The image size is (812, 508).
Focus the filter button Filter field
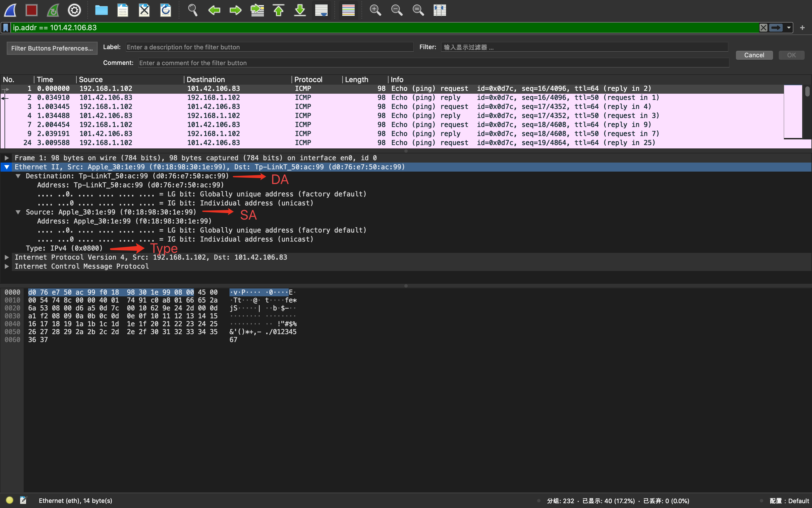click(584, 47)
